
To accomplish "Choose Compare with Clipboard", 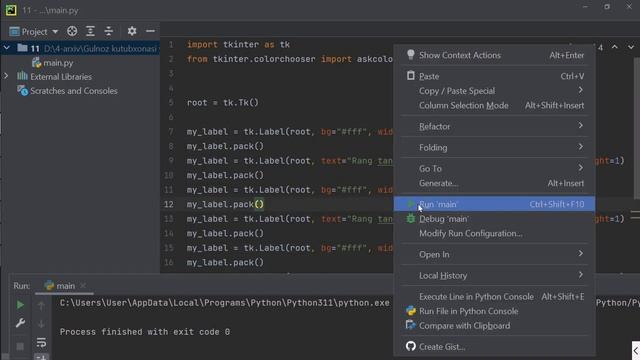I will [x=494, y=326].
